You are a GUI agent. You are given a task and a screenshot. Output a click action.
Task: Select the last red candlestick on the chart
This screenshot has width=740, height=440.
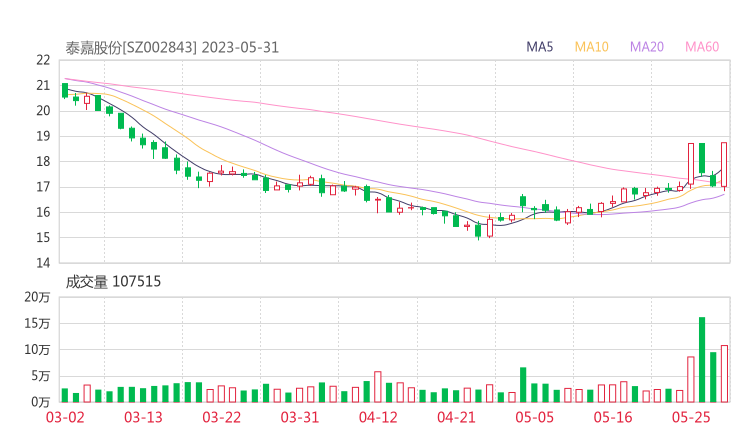[x=724, y=165]
